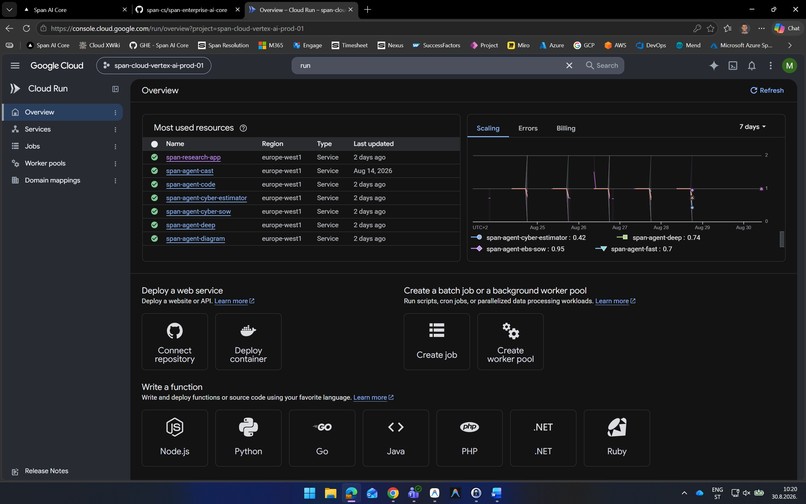
Task: Click the chart legend scrollbar
Action: (782, 239)
